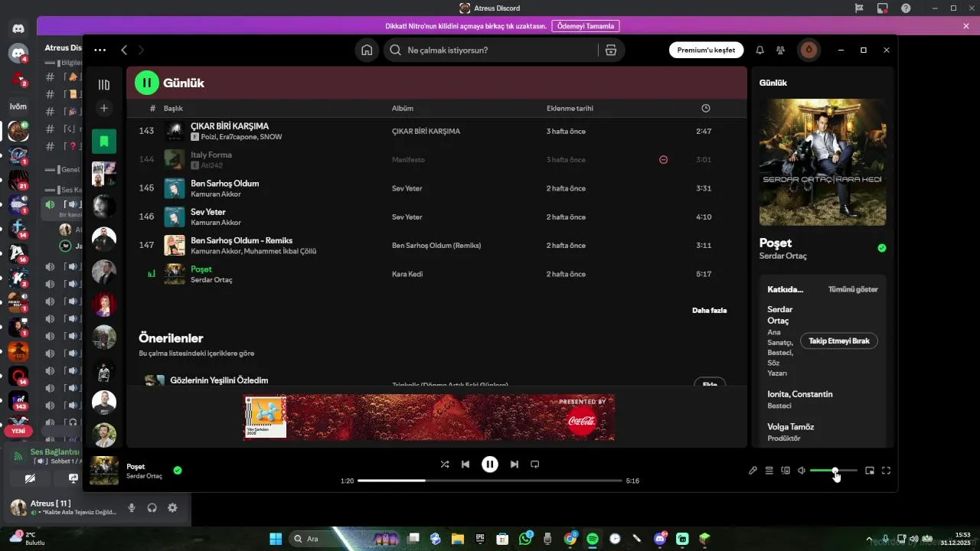Sort by Eklenme tarihi column header
Screen dimensions: 980x551
[x=570, y=109]
